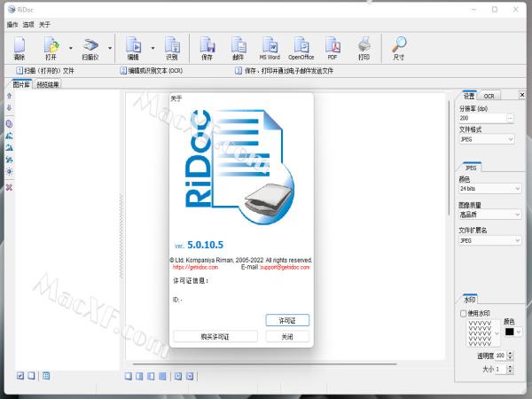Click the 编辑 (edit) toolbar icon
Screen dimensions: 532x399
[133, 49]
